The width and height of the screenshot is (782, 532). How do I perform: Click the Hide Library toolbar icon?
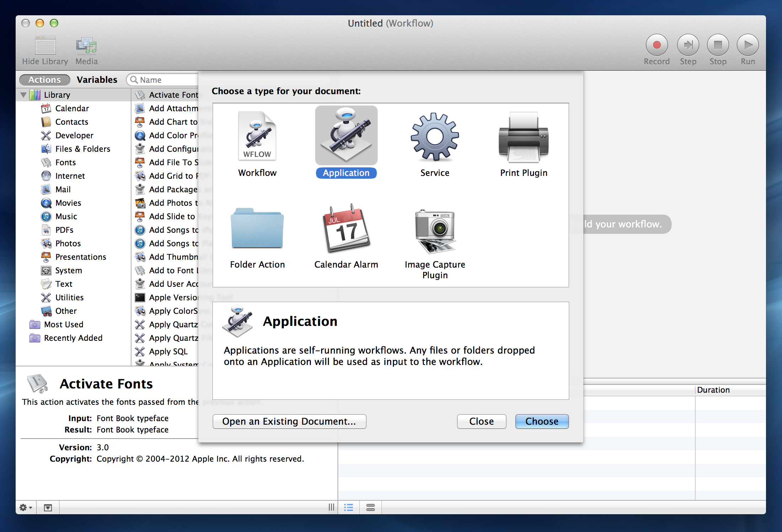[x=45, y=45]
